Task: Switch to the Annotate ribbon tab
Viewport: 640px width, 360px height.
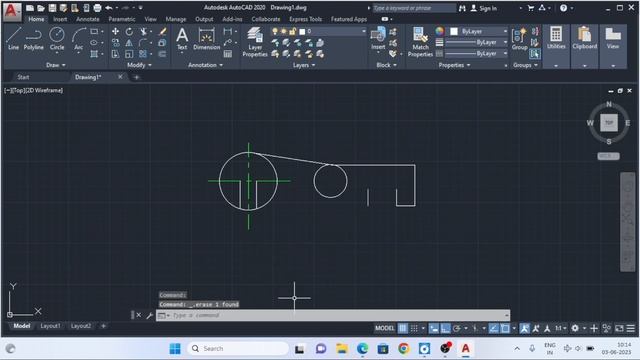Action: point(88,19)
